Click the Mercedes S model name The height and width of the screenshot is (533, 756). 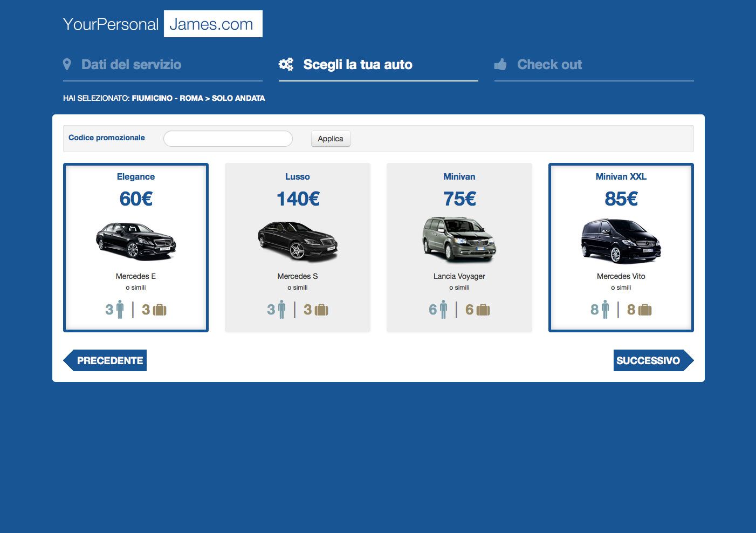click(298, 276)
